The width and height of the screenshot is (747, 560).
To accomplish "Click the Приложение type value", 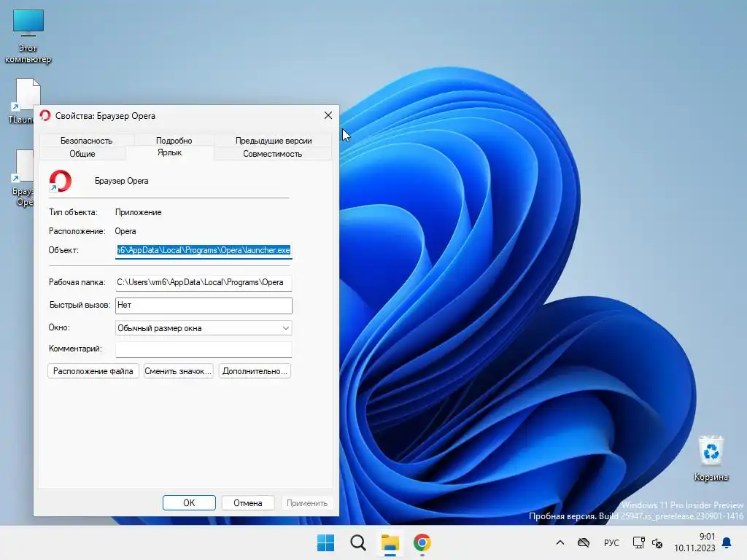I will pos(138,212).
